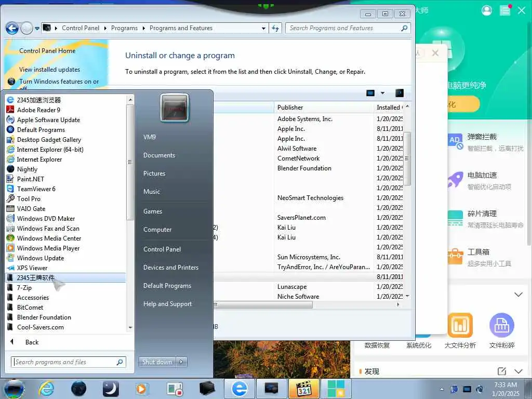Viewport: 532px width, 399px height.
Task: Open VAIO Gate
Action: click(x=31, y=208)
